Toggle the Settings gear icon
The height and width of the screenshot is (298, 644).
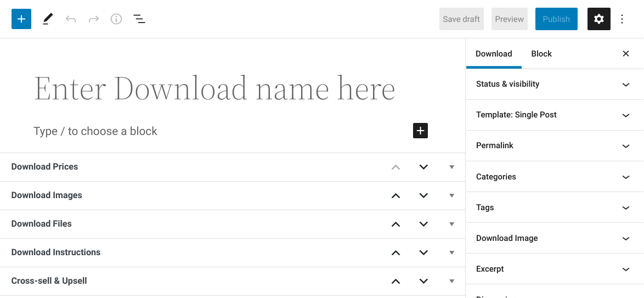[x=598, y=19]
